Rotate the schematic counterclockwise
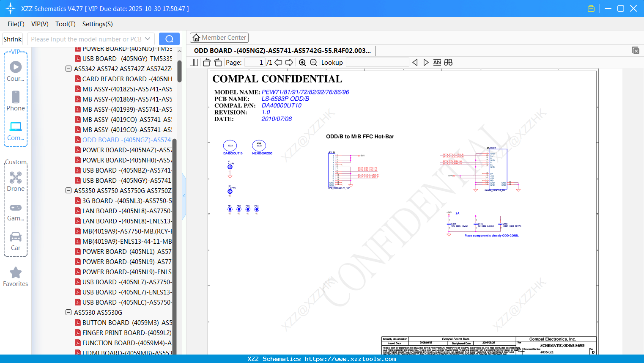The height and width of the screenshot is (363, 644). (206, 63)
